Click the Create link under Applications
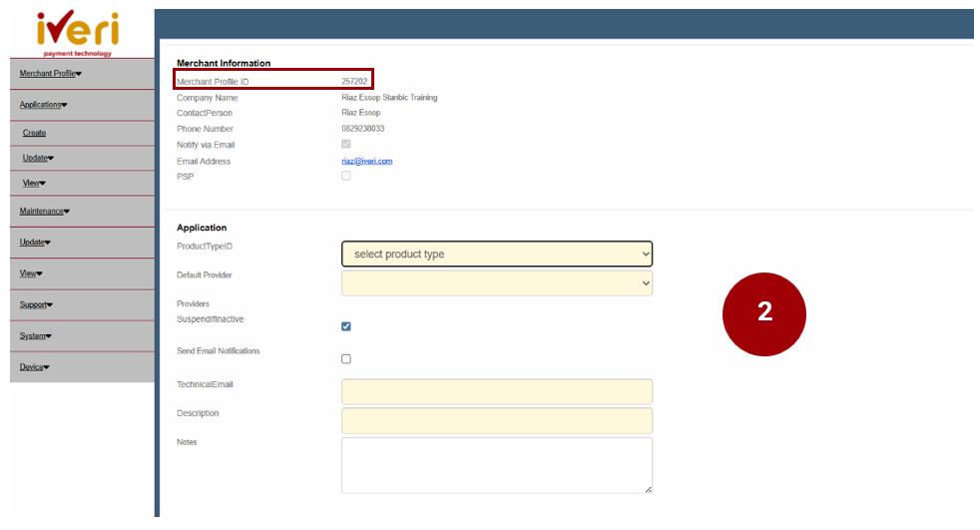 [x=34, y=133]
